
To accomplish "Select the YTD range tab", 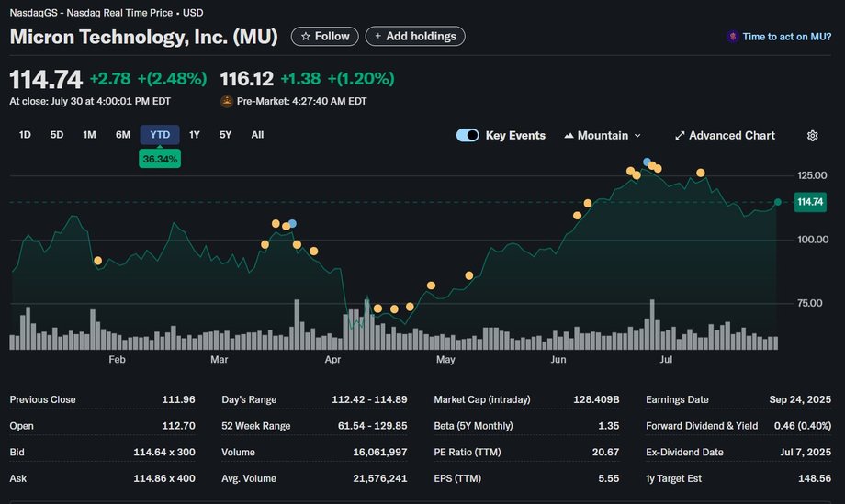I will tap(160, 135).
